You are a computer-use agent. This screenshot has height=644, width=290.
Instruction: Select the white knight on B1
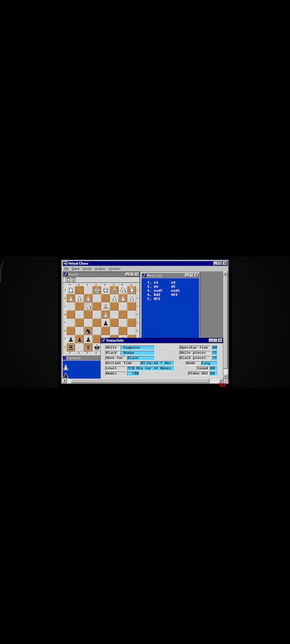click(123, 290)
